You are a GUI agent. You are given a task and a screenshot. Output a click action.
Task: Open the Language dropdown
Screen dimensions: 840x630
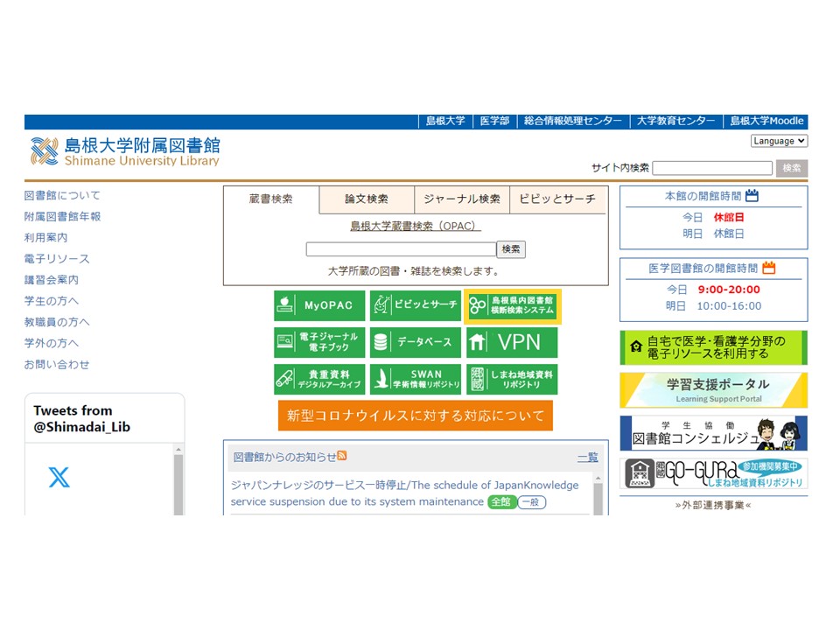(x=779, y=141)
